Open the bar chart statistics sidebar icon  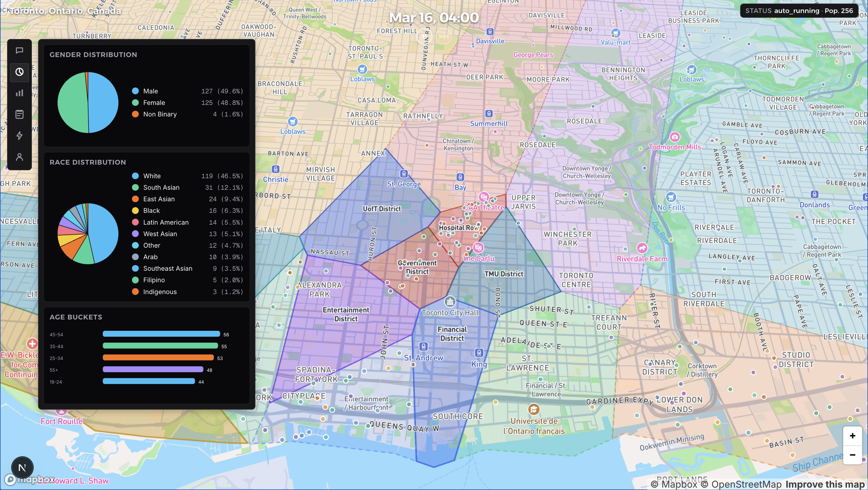(x=19, y=93)
